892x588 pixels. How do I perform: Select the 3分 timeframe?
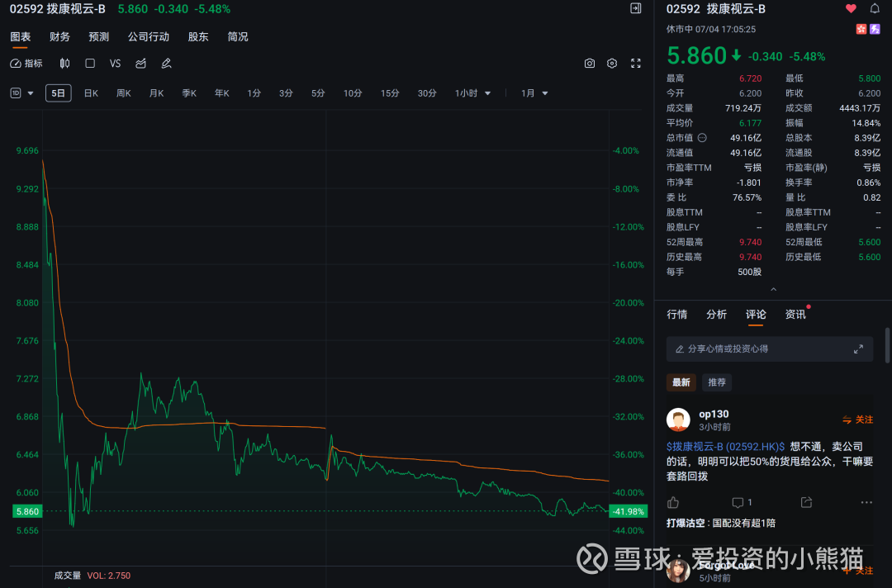click(x=286, y=93)
